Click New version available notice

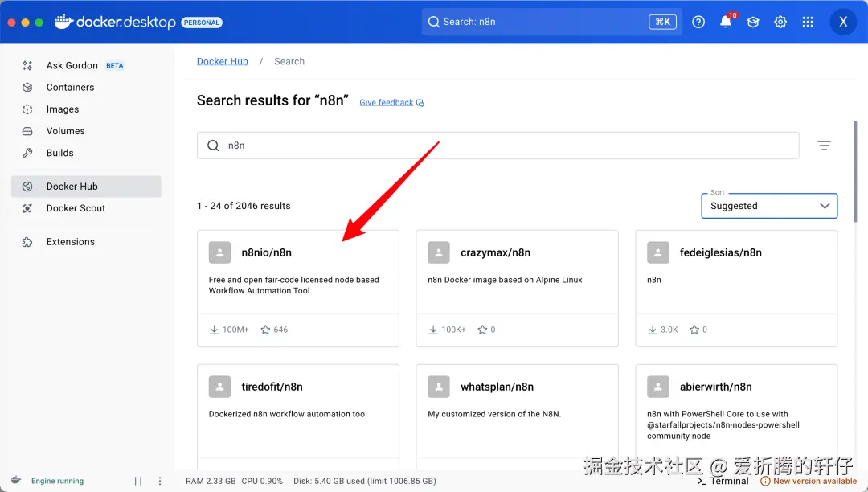click(x=809, y=481)
